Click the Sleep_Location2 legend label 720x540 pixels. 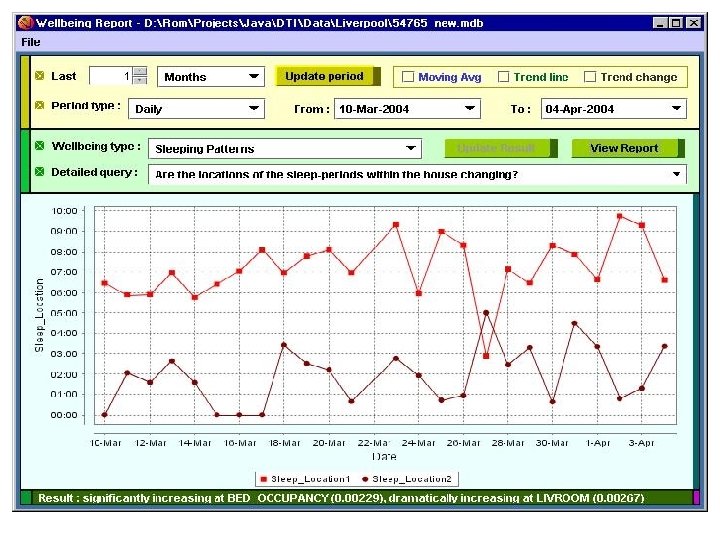[x=412, y=479]
